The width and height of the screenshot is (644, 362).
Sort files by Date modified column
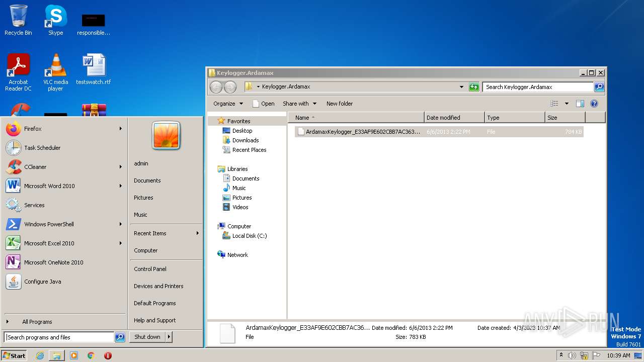454,118
